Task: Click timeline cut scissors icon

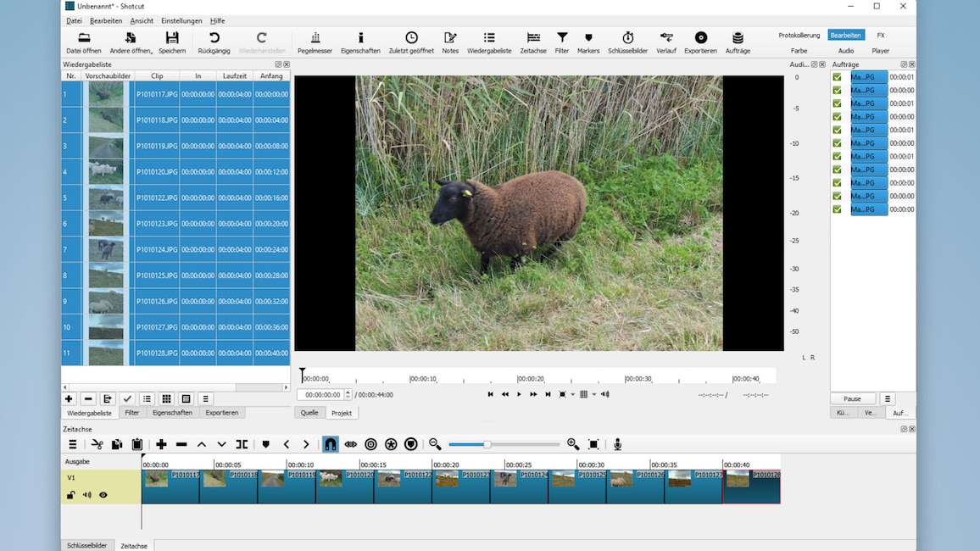Action: click(x=97, y=444)
